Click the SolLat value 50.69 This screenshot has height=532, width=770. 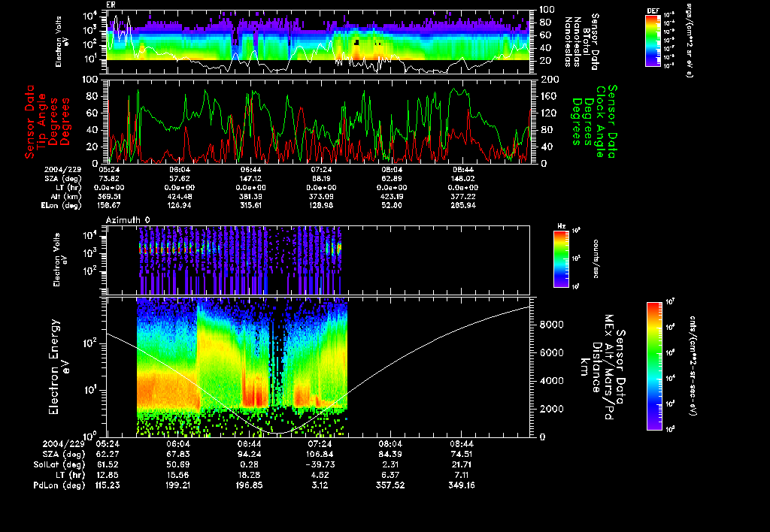click(178, 465)
